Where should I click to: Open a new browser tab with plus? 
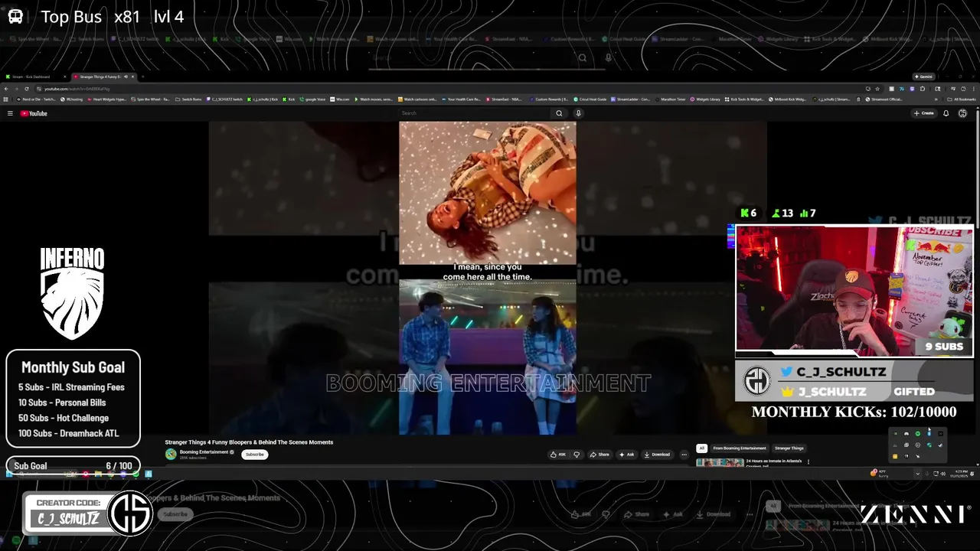click(142, 77)
